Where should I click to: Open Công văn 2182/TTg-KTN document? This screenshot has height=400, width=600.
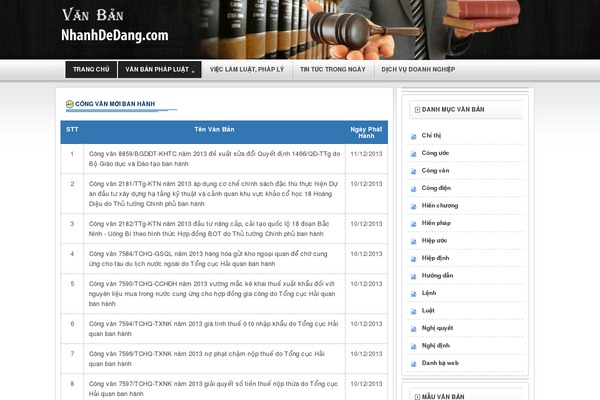[209, 229]
